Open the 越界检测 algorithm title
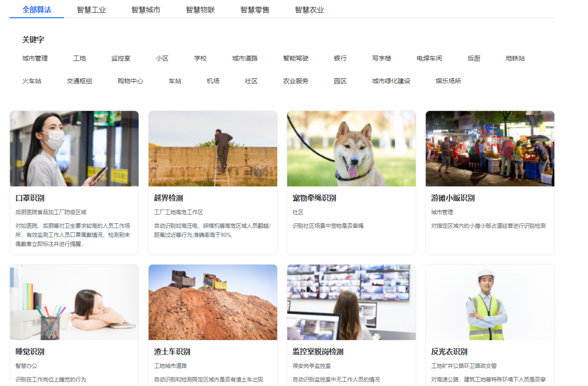The height and width of the screenshot is (386, 588). pos(169,198)
